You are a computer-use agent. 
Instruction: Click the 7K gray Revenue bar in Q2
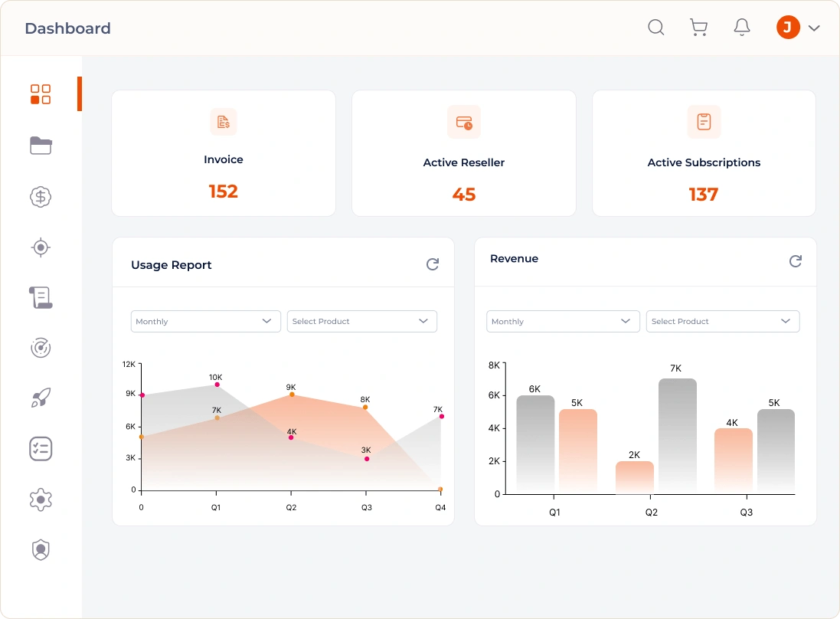click(x=677, y=436)
